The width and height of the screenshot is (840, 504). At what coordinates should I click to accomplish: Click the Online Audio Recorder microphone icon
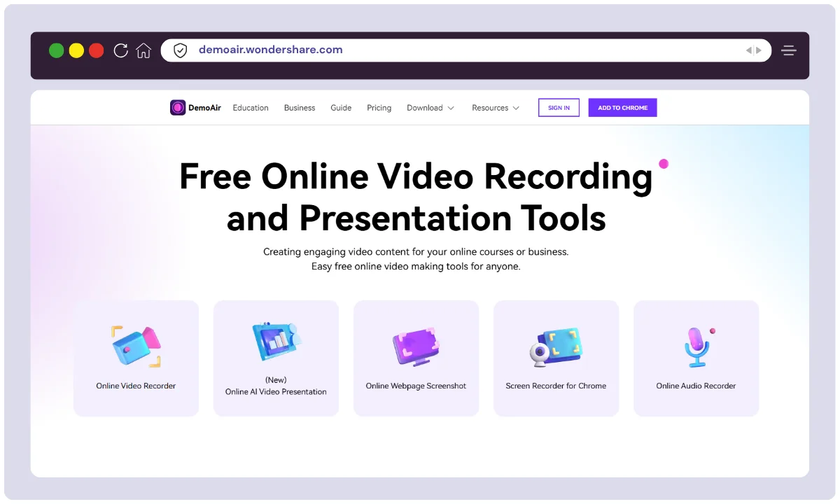pyautogui.click(x=696, y=346)
